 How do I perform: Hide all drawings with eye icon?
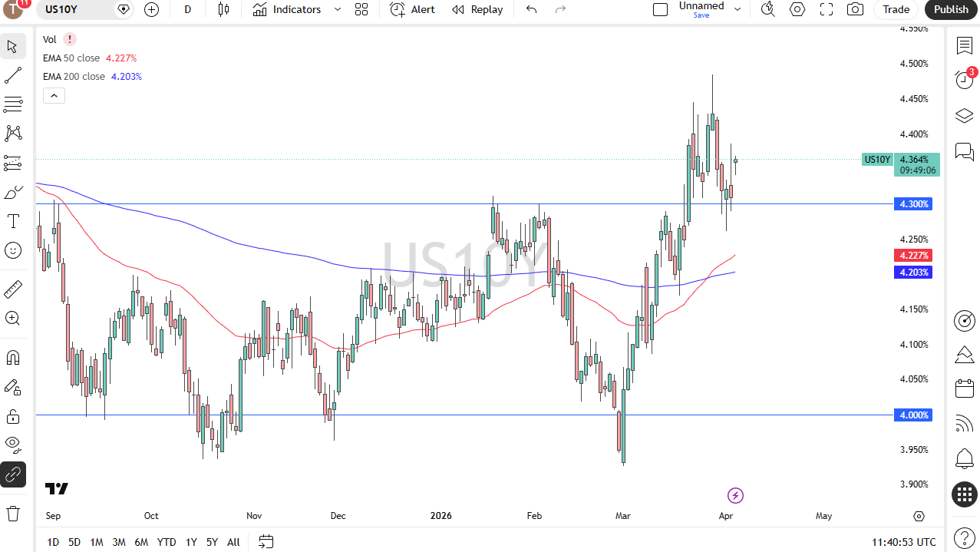pyautogui.click(x=13, y=445)
